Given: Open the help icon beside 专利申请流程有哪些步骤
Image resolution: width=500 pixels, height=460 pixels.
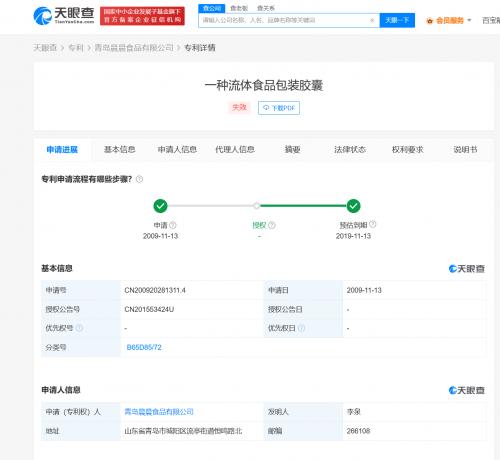Looking at the screenshot, I should (x=139, y=179).
